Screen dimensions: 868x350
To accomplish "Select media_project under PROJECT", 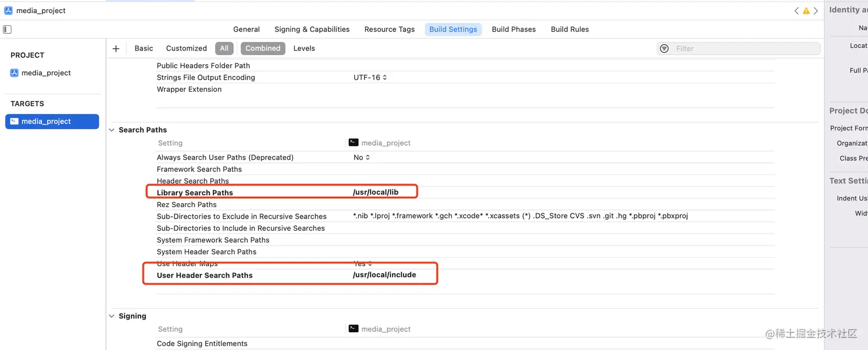I will click(46, 73).
